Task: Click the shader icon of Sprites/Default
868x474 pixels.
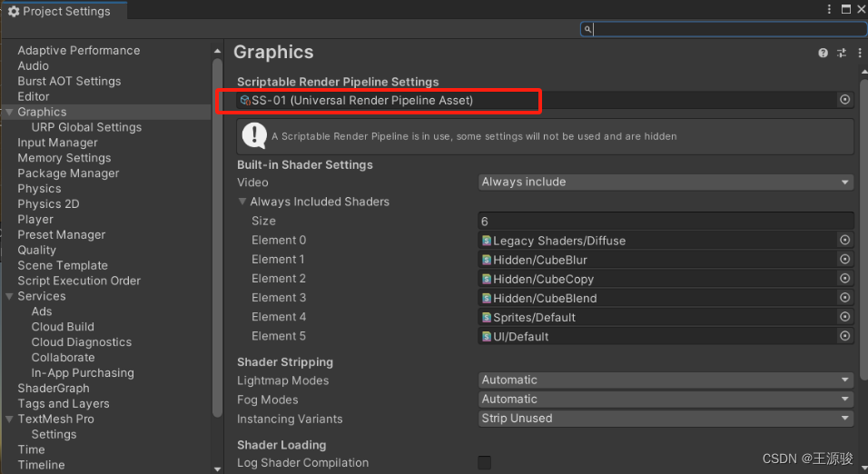Action: (487, 317)
